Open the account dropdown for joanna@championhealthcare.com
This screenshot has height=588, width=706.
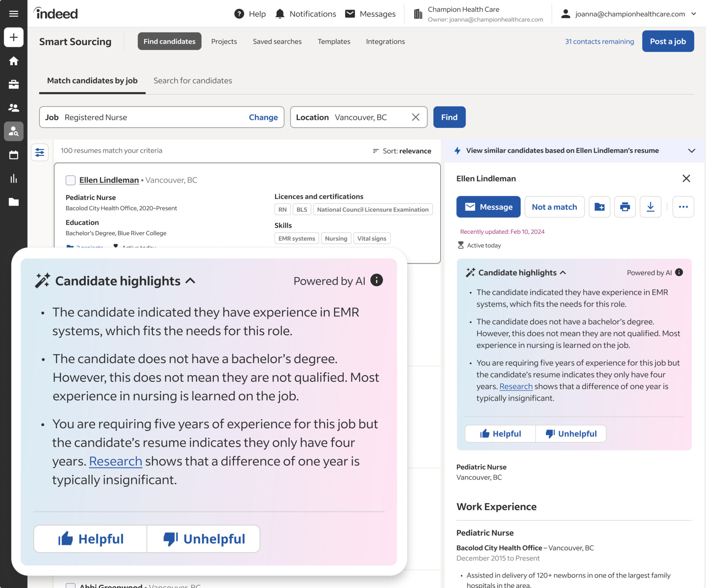click(694, 14)
